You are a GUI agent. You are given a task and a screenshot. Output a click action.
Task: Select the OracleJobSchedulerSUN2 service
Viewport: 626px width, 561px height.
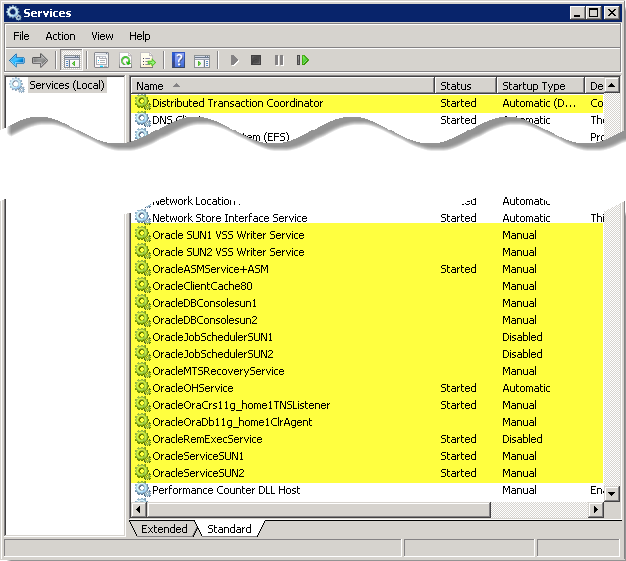(x=367, y=354)
